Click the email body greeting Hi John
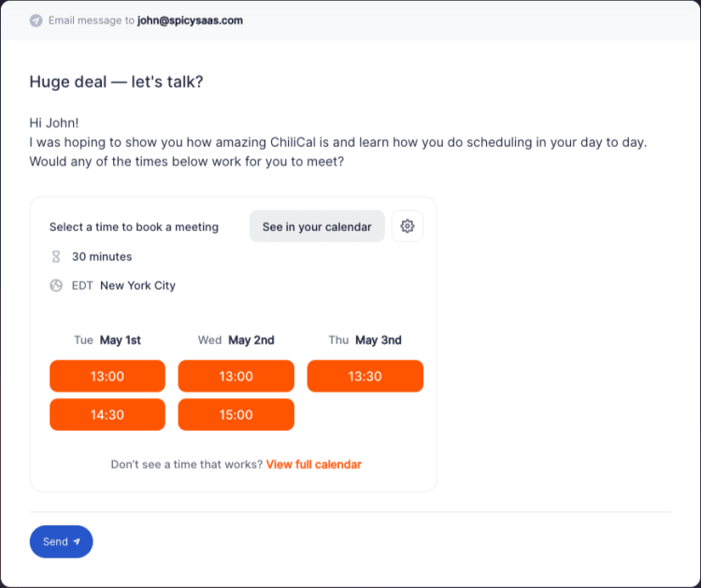Viewport: 701px width, 588px height. [x=56, y=122]
